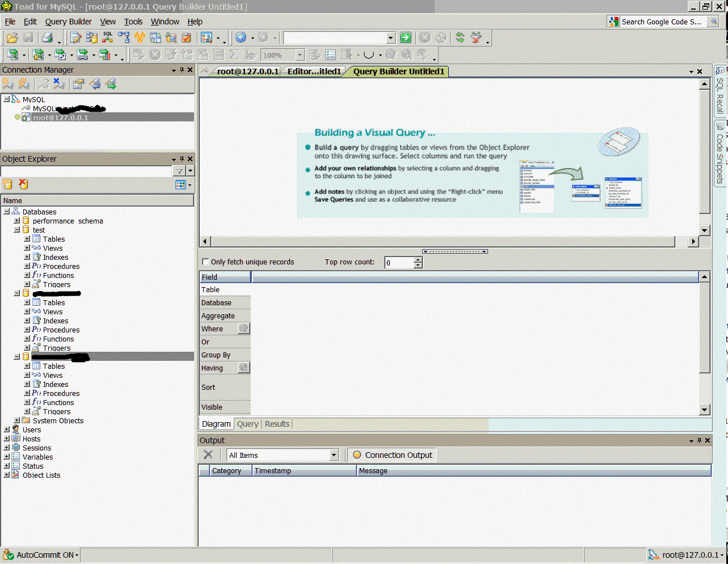Open the SQL Recall side tab
The width and height of the screenshot is (728, 564).
coord(719,90)
